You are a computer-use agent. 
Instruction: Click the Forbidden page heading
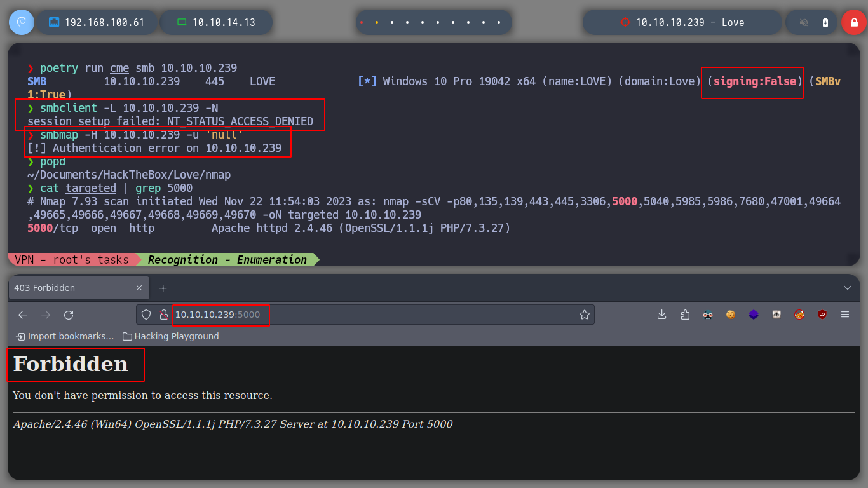(71, 364)
